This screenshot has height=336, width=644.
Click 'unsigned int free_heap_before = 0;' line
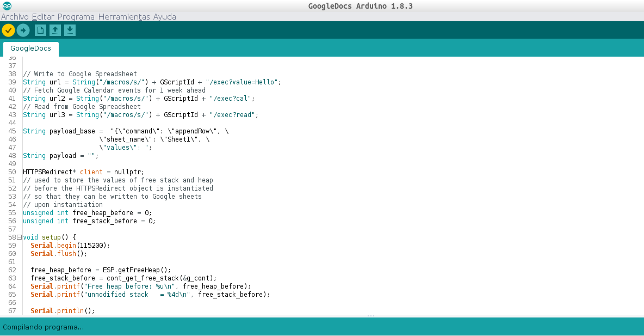tap(88, 213)
